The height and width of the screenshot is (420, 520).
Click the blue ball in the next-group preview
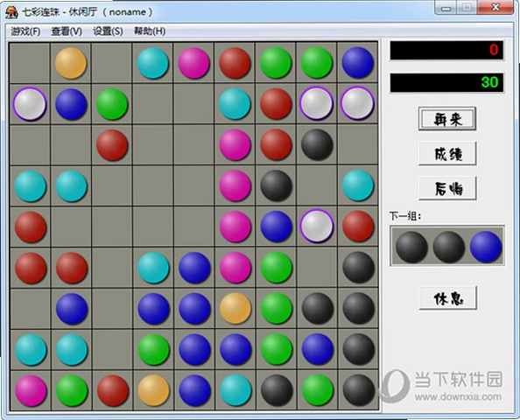click(486, 247)
